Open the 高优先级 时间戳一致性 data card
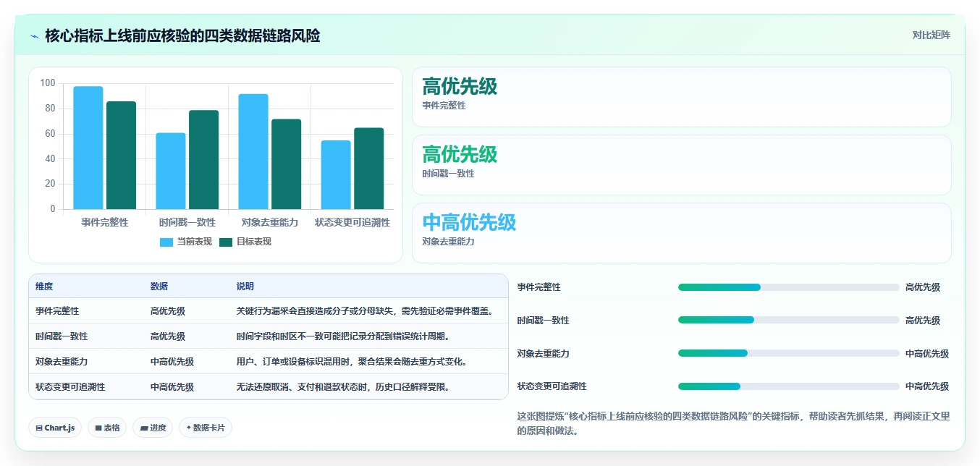 point(681,165)
